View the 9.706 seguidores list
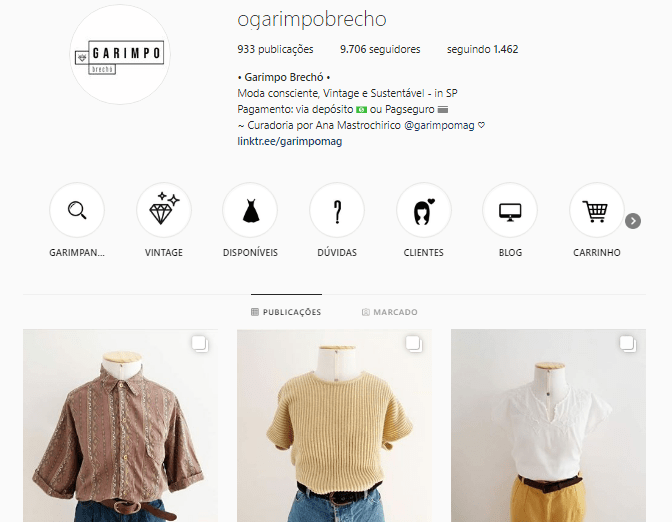 [x=380, y=49]
